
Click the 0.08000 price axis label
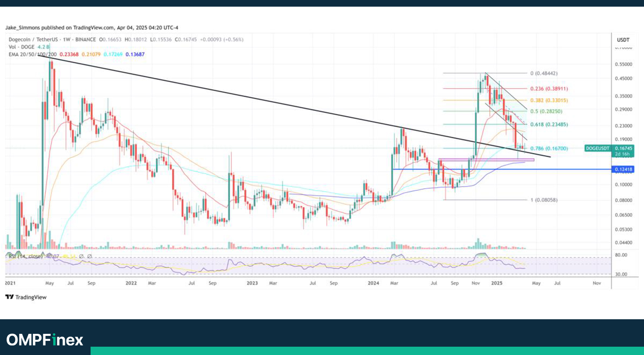coord(623,200)
